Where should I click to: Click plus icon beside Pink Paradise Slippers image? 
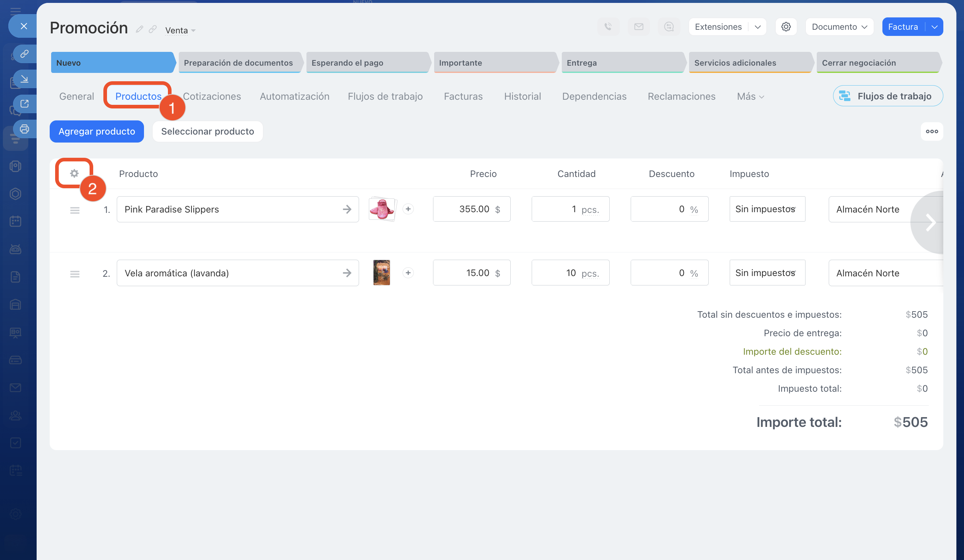tap(408, 209)
